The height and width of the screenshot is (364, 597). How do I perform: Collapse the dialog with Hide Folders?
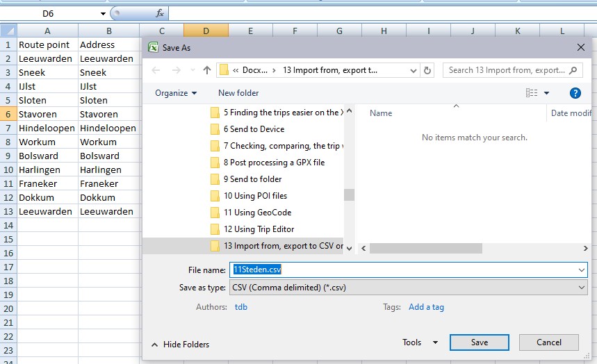pos(180,345)
